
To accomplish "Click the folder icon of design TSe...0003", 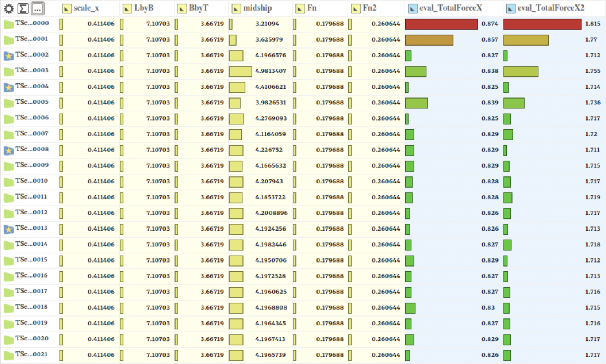I will coord(9,72).
